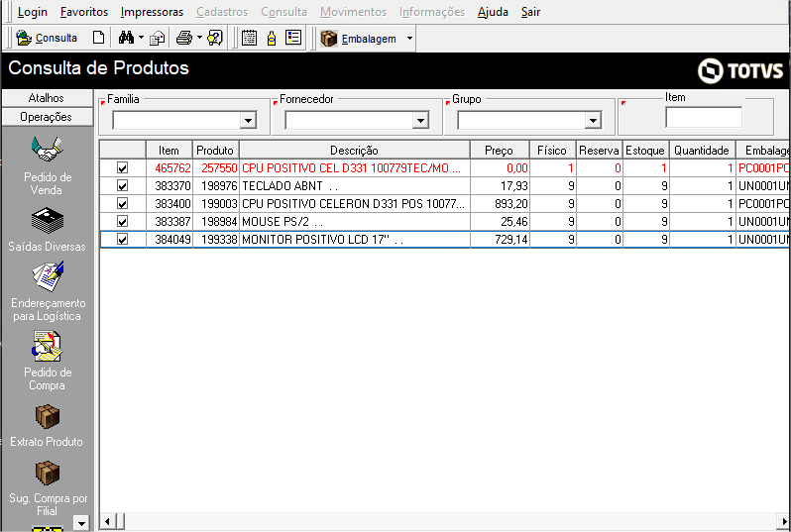Open the Login menu

(33, 12)
